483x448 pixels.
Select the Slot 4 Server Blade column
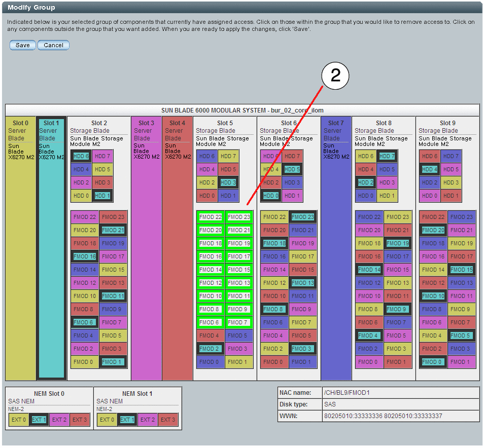(178, 248)
